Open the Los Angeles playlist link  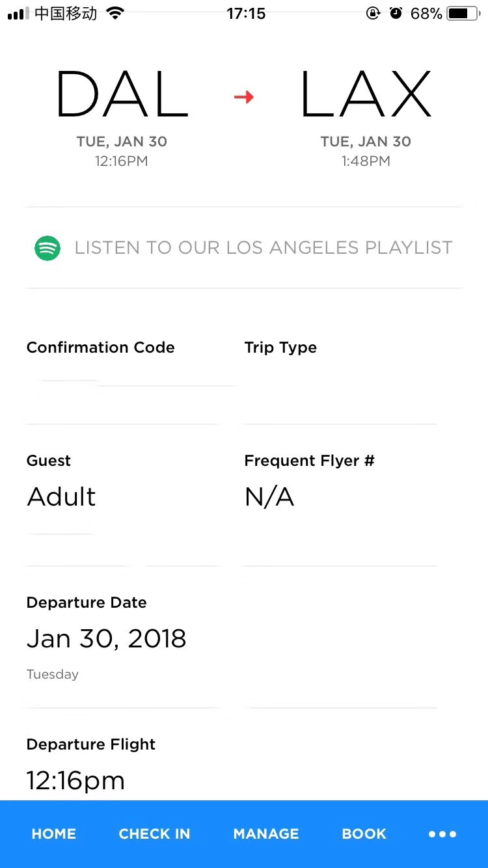pyautogui.click(x=263, y=248)
